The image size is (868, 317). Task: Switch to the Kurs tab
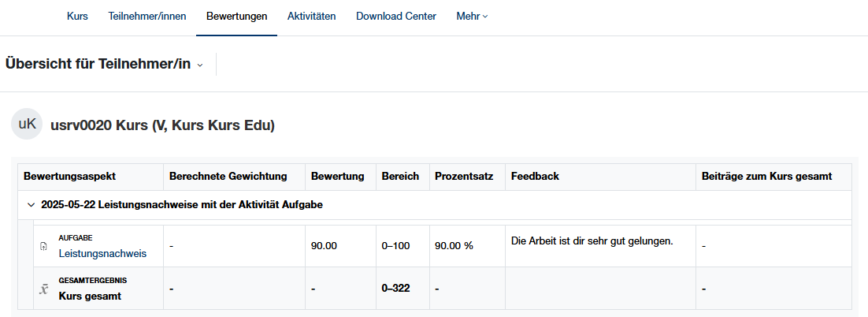click(x=77, y=16)
